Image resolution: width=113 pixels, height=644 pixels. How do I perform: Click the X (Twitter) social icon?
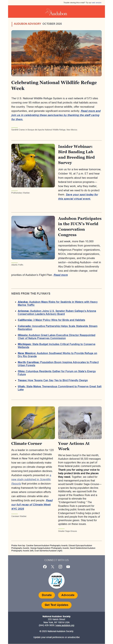(x=52, y=567)
